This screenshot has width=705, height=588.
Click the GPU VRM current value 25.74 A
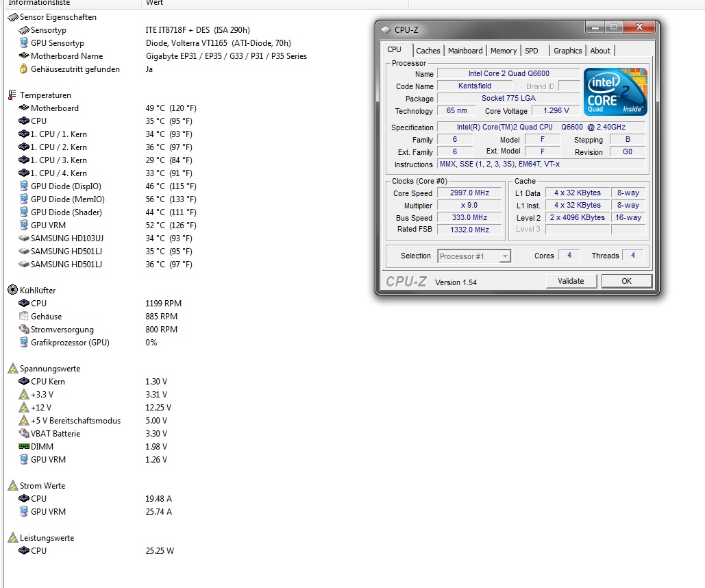coord(158,511)
